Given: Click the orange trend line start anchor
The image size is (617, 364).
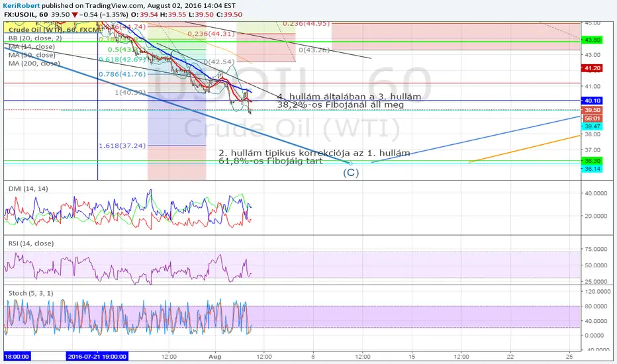Looking at the screenshot, I should (x=469, y=161).
